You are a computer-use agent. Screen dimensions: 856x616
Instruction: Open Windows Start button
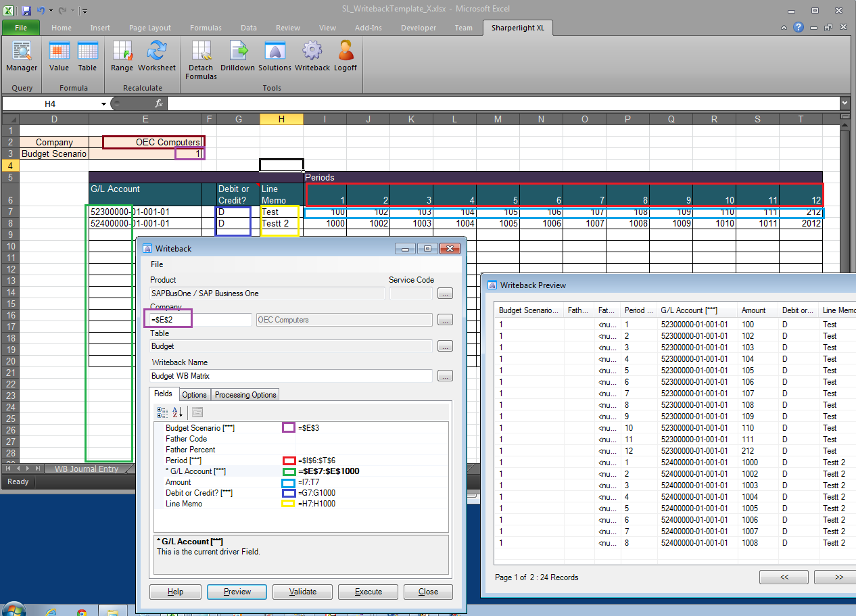point(14,611)
